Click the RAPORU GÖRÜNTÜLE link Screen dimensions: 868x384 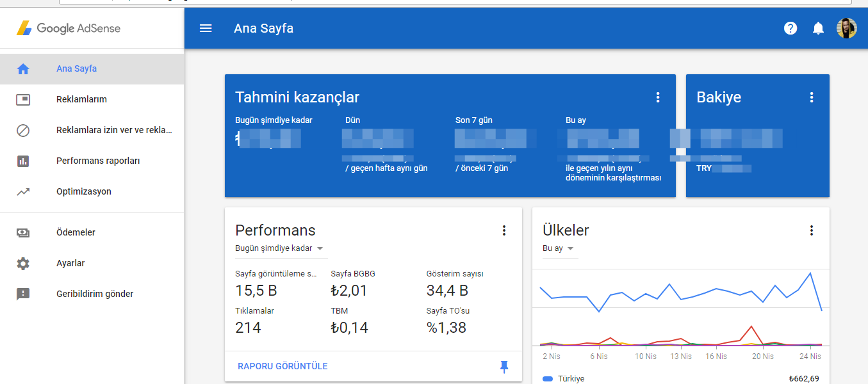pyautogui.click(x=283, y=366)
